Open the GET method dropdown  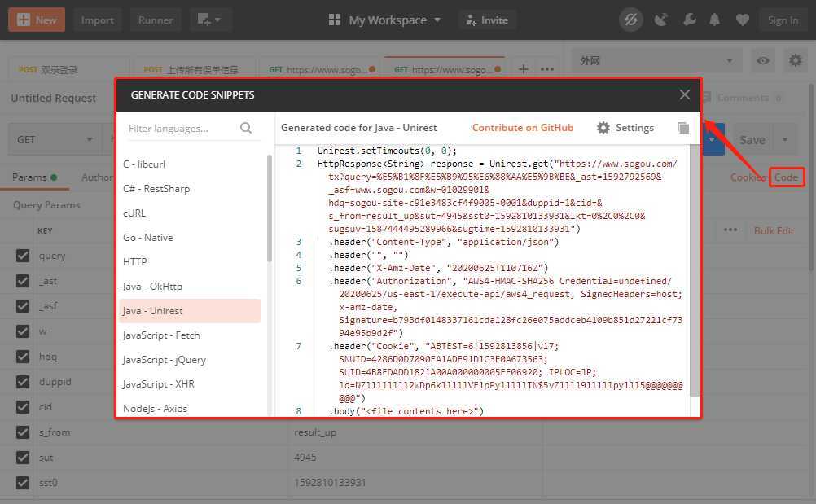click(x=54, y=139)
